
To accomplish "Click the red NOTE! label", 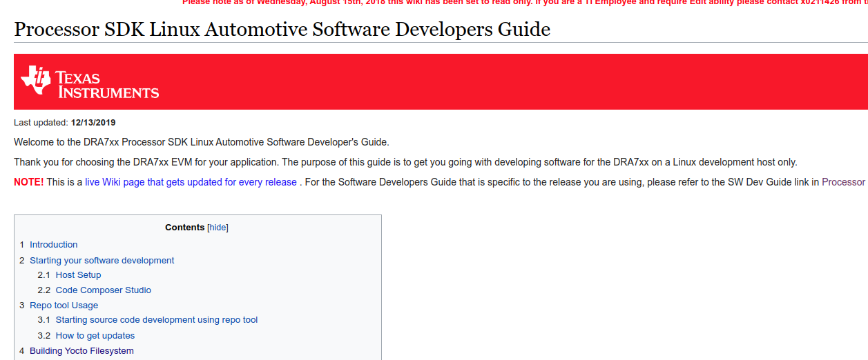I will tap(28, 182).
